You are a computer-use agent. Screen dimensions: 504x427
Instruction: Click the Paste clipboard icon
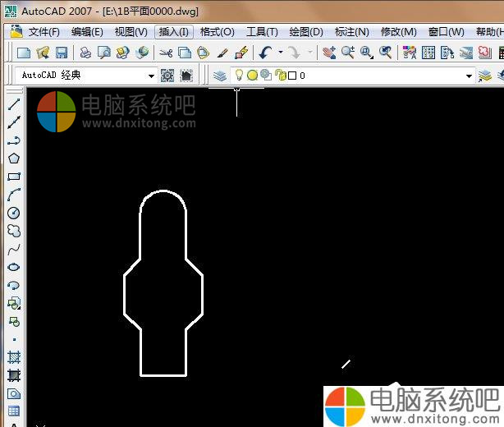click(x=203, y=53)
